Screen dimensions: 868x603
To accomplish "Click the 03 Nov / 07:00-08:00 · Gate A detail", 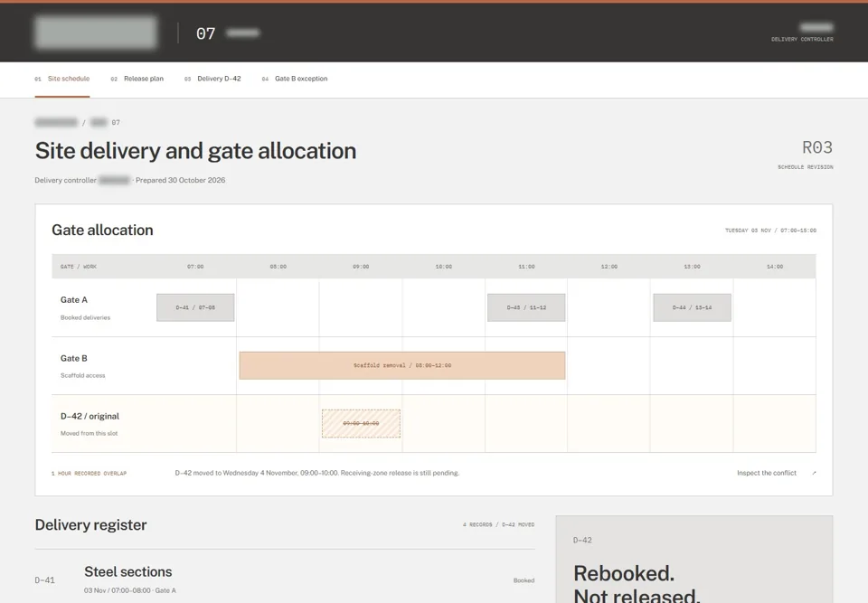I will click(x=130, y=590).
